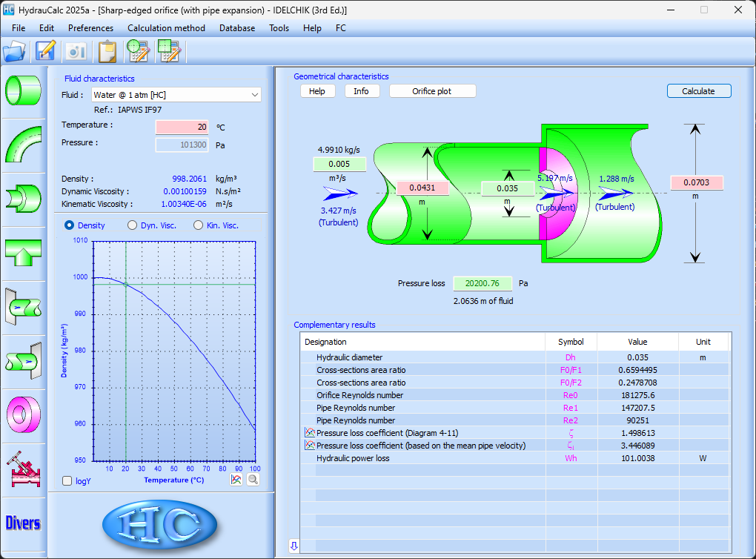Screen dimensions: 756x559
Task: Choose the tee junction component icon
Action: pos(23,253)
